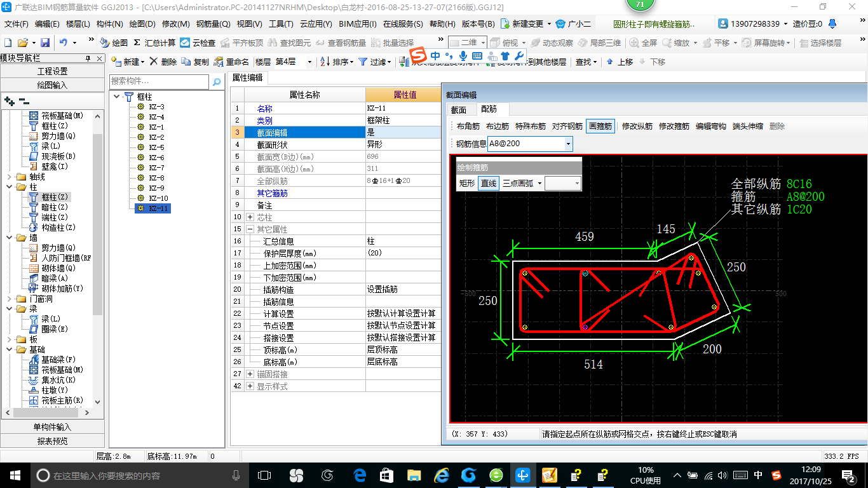Click the 绘图 (draw) toolbar button

point(114,43)
